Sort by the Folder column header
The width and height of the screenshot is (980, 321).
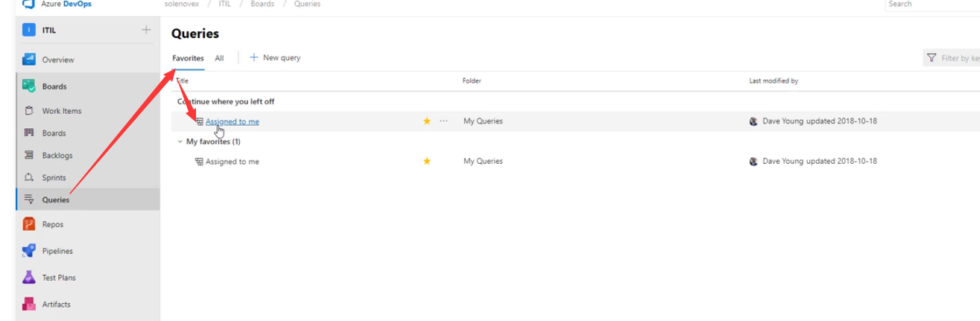[x=472, y=80]
